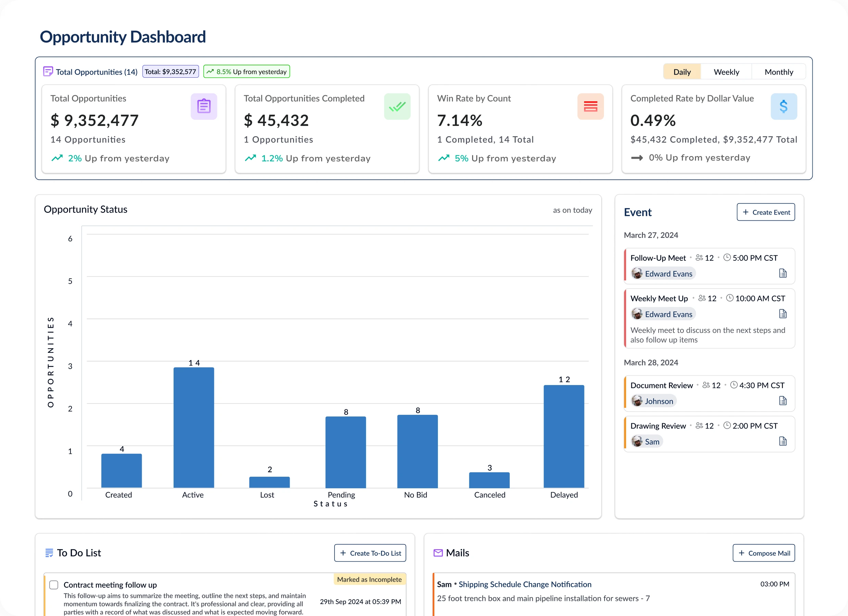Image resolution: width=848 pixels, height=616 pixels.
Task: Click the Active bar in the status chart
Action: pyautogui.click(x=194, y=427)
